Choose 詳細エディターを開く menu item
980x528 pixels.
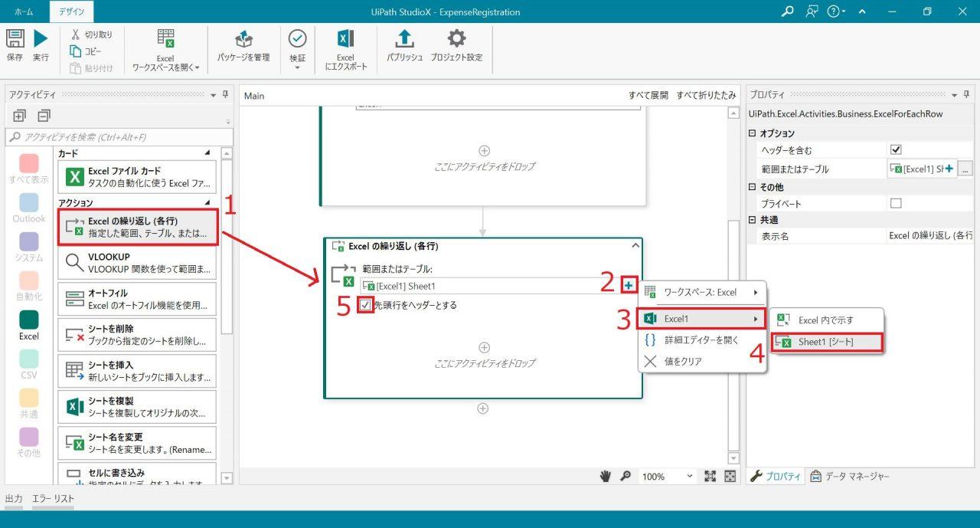703,339
